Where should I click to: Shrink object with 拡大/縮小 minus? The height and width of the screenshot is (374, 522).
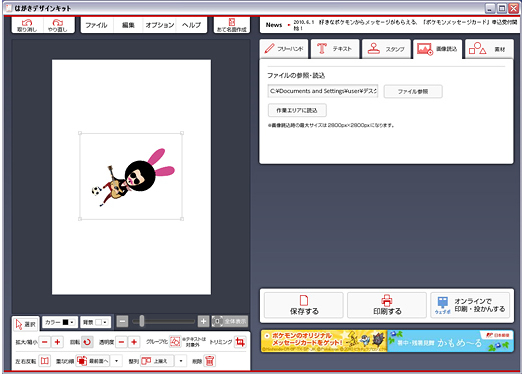45,342
